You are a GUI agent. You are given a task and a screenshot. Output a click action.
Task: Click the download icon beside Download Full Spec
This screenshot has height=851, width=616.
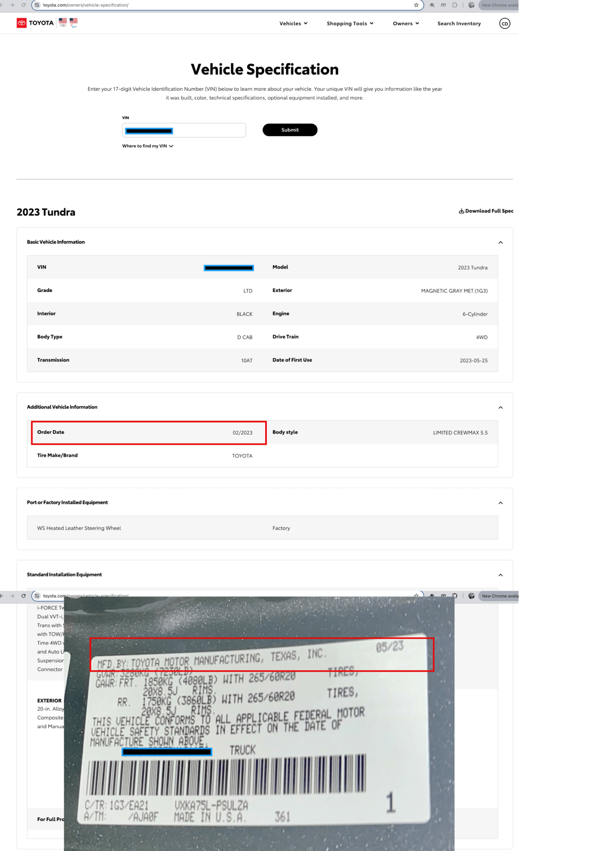[461, 211]
